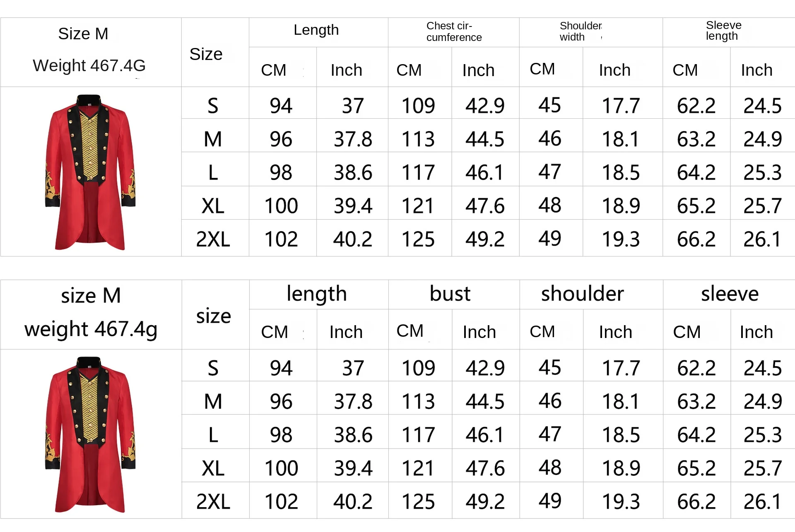Select the 'Chest circumference' header in top table

(454, 31)
